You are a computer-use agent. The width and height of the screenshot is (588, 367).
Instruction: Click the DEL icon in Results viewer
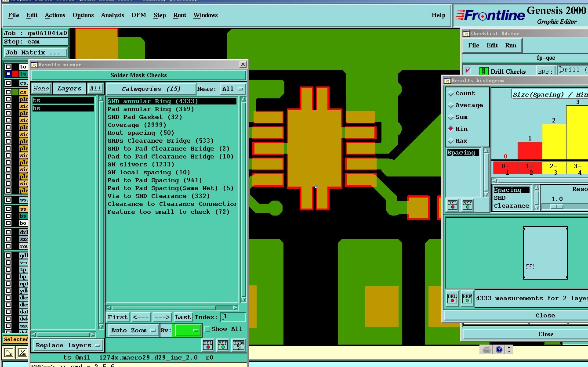(x=208, y=345)
